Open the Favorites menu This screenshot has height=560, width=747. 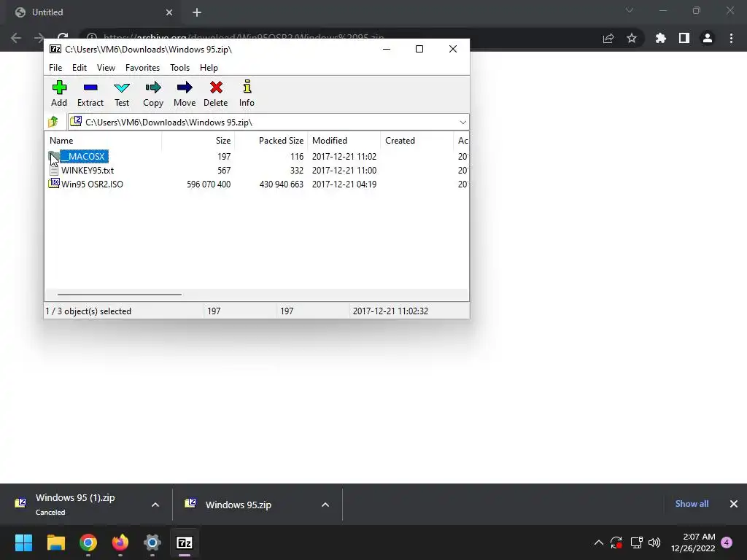142,68
